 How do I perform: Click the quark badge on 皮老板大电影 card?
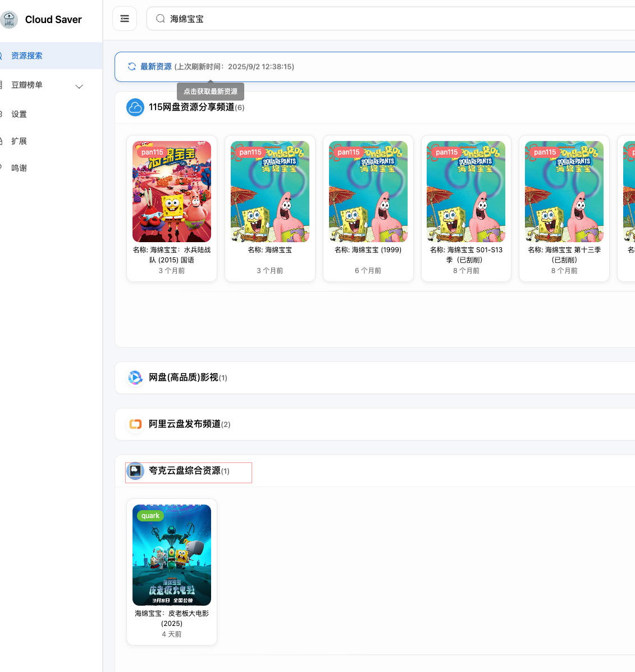(x=150, y=516)
